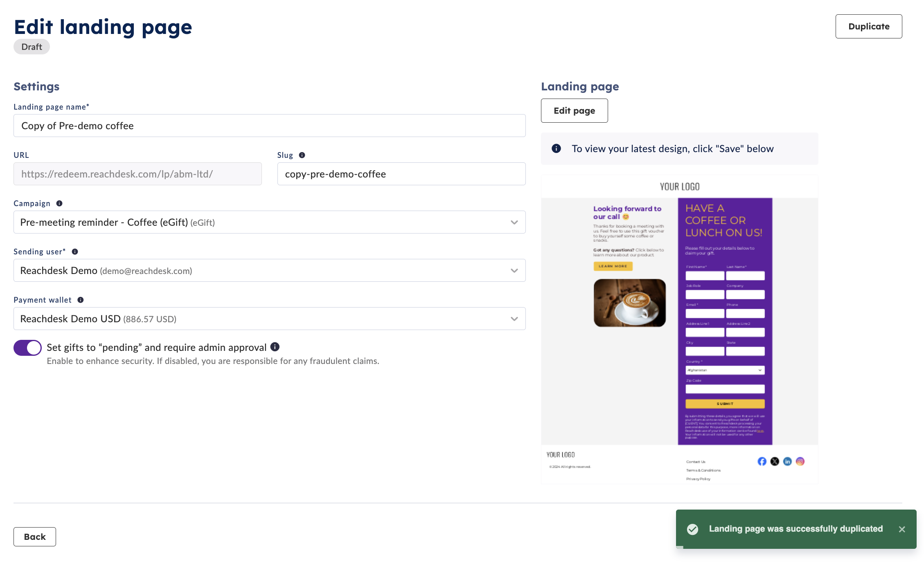Click 'Terms & Conditions' in preview footer
Image resolution: width=924 pixels, height=566 pixels.
[703, 470]
